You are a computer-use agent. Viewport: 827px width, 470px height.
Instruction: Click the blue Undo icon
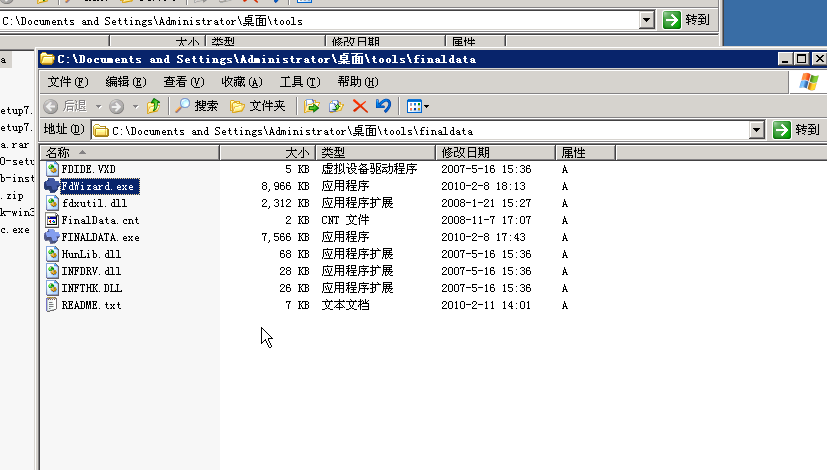(x=383, y=106)
